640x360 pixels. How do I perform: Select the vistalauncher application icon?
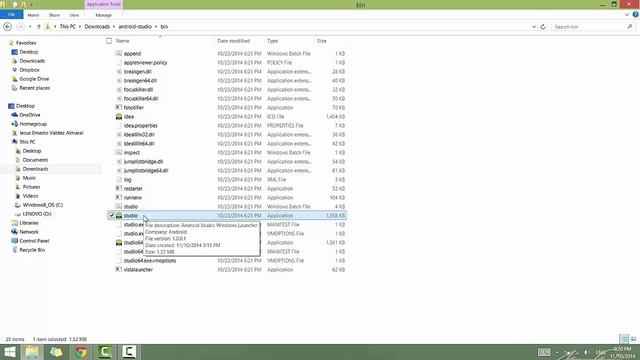[x=119, y=269]
